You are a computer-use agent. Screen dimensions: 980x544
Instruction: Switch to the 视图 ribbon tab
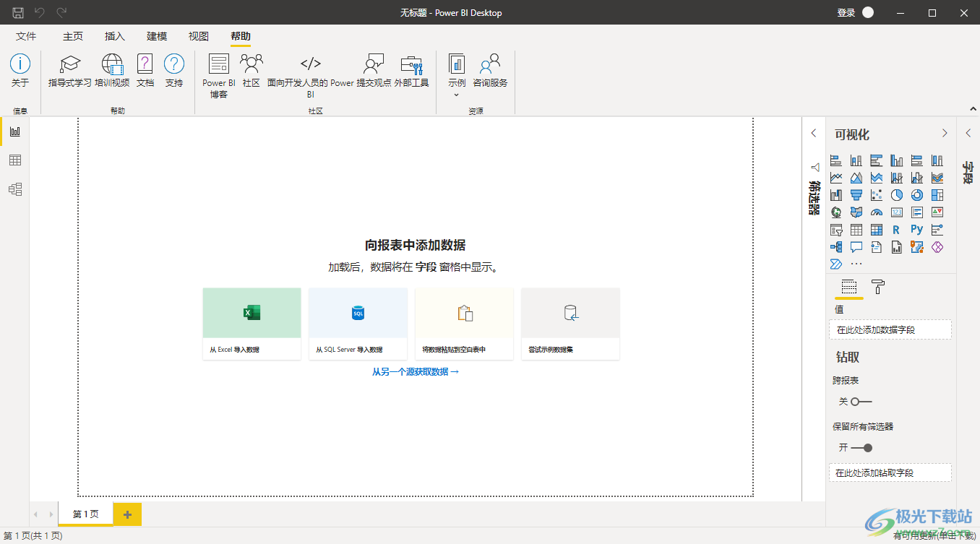pos(199,36)
